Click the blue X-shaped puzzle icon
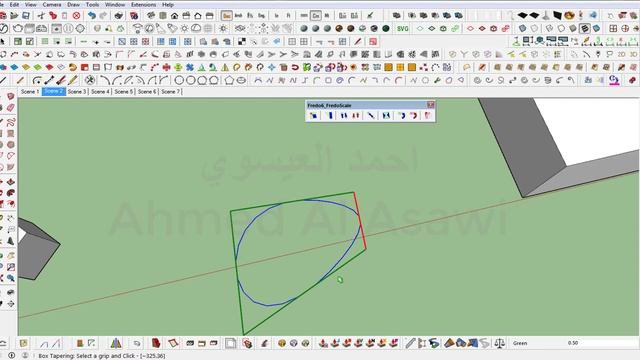640x360 pixels. (x=190, y=67)
